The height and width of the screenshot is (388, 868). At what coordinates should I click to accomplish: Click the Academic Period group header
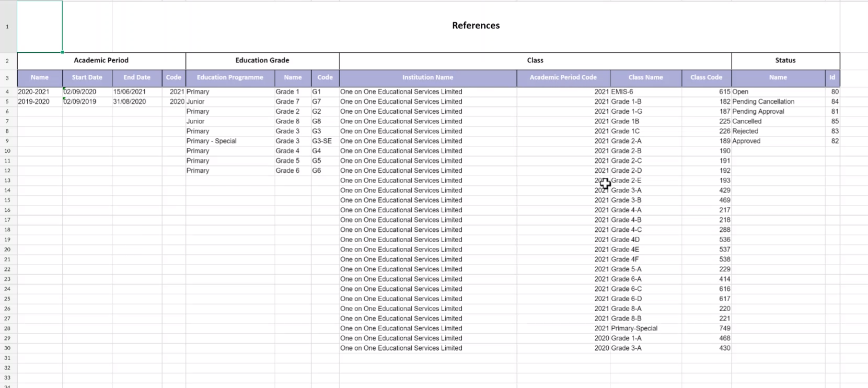pyautogui.click(x=101, y=61)
